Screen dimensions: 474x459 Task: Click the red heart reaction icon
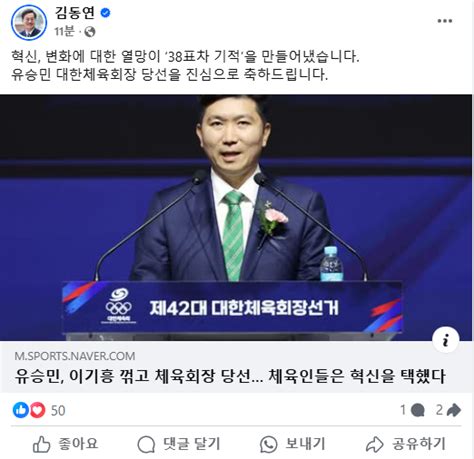pyautogui.click(x=37, y=410)
